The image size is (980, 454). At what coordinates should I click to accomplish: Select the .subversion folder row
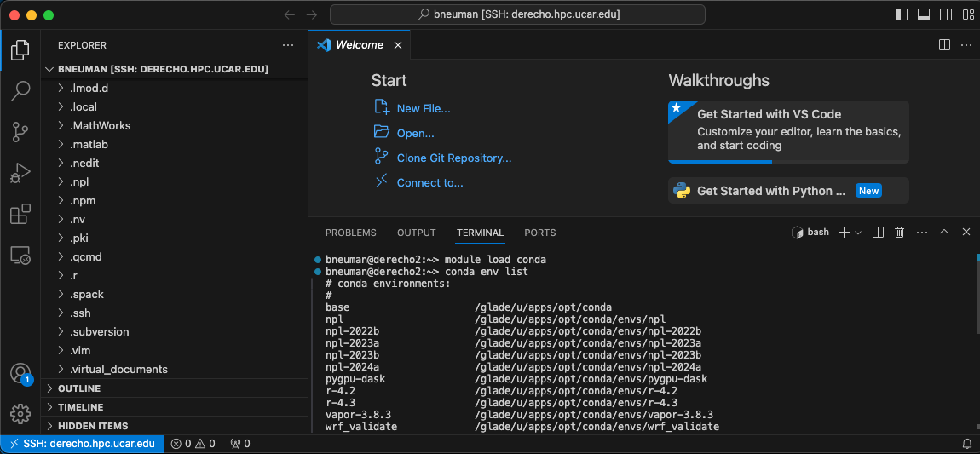[175, 331]
